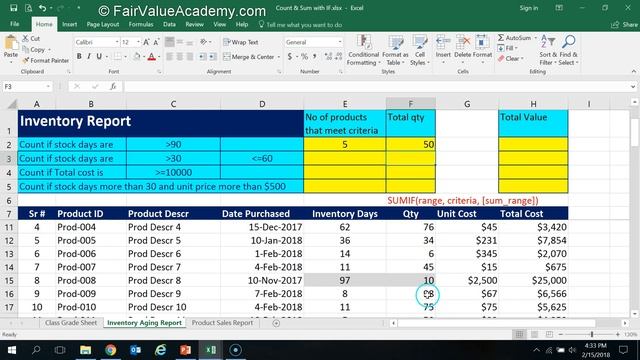
Task: Open Conditional Formatting menu
Action: coord(363,50)
